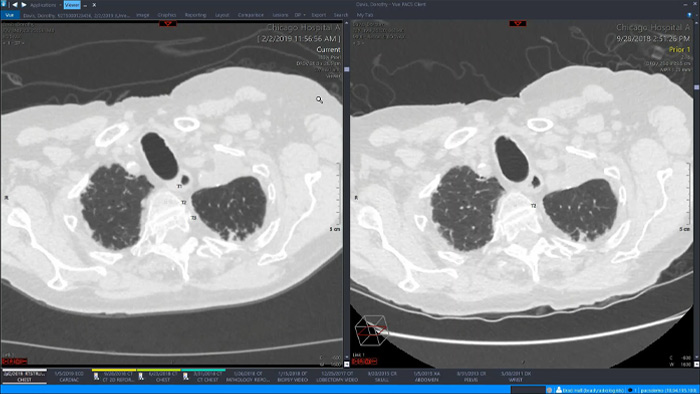Screen dimensions: 700x394
Task: Open the Reporting menu
Action: tap(196, 15)
